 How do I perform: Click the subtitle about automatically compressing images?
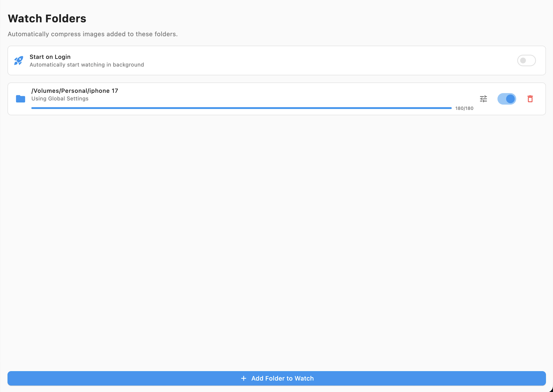click(x=93, y=34)
